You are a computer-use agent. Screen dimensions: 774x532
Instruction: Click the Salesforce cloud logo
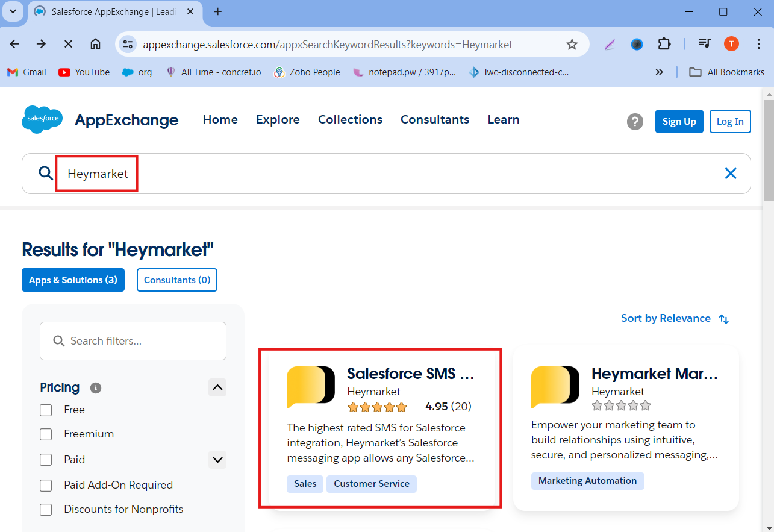42,119
